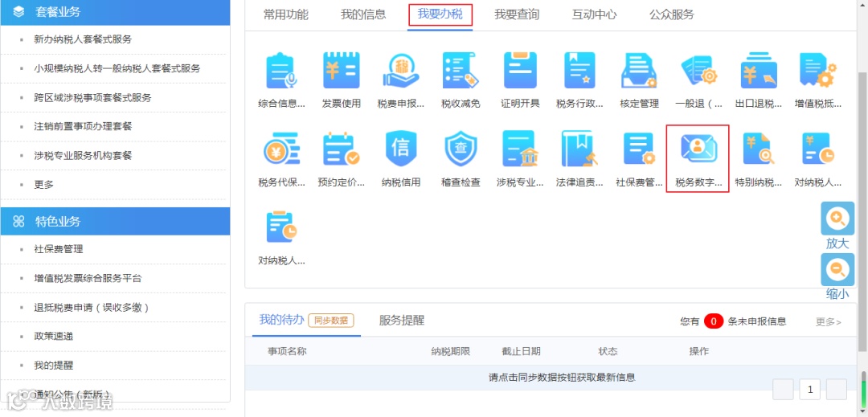Switch to the 常用功能 tab
This screenshot has height=417, width=868.
pyautogui.click(x=286, y=15)
